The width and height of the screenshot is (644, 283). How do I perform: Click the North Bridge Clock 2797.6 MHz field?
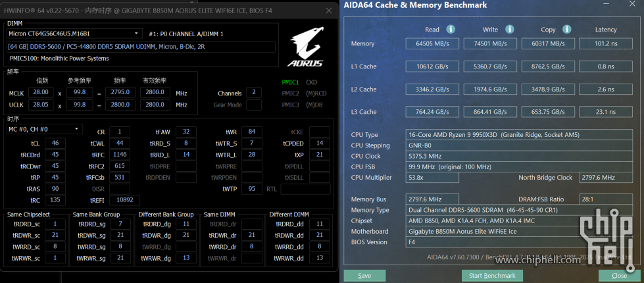[606, 178]
